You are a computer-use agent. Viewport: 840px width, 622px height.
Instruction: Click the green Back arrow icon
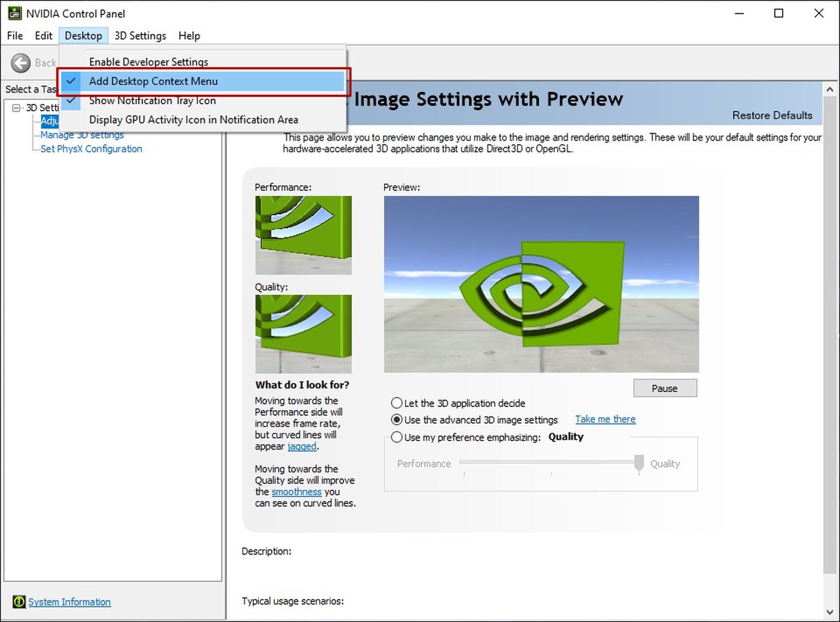coord(21,63)
